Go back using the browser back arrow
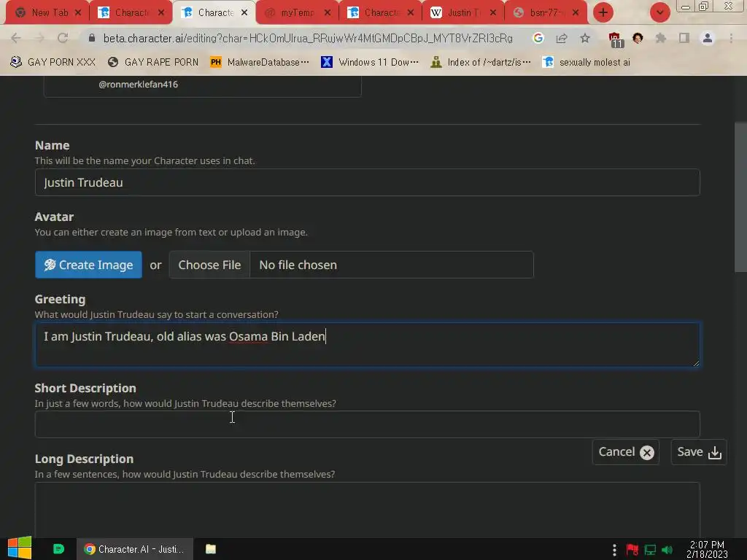 16,38
